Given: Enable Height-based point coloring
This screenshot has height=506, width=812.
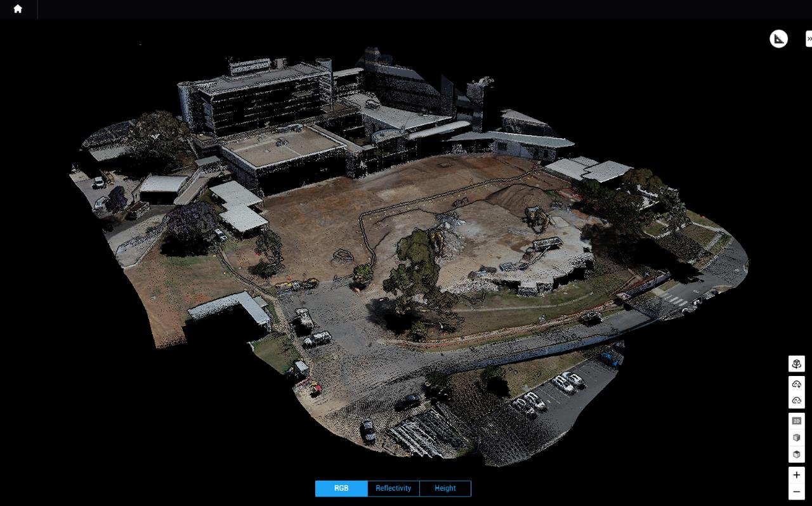Looking at the screenshot, I should click(x=445, y=488).
